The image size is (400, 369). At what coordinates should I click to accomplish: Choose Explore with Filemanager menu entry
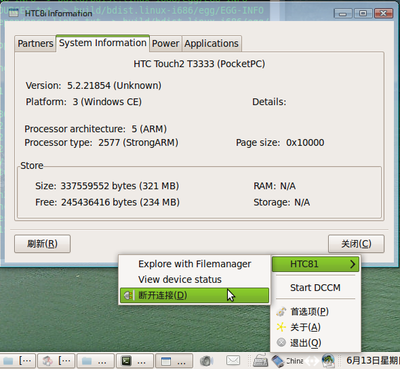[x=195, y=264]
